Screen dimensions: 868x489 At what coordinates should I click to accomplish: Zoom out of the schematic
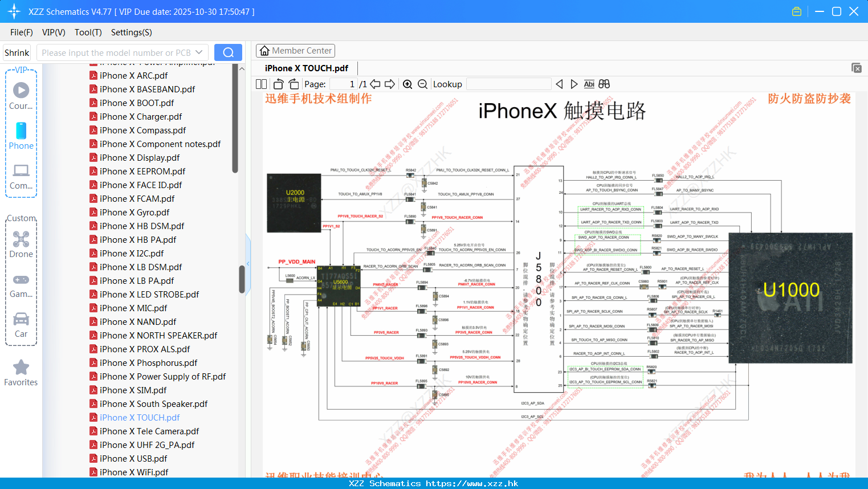click(422, 84)
